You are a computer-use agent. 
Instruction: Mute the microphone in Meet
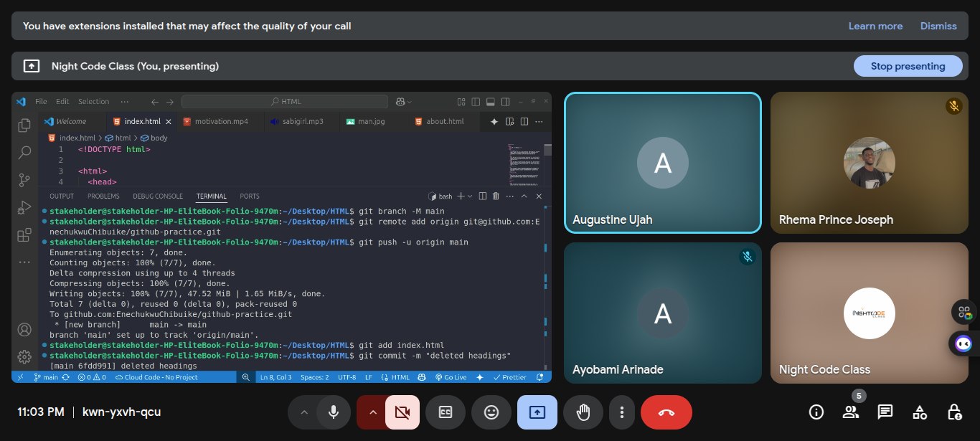pyautogui.click(x=333, y=412)
